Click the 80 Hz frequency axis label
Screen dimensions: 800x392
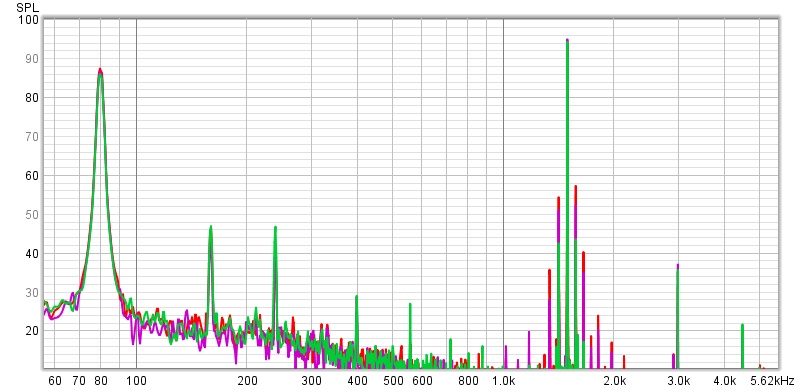coord(100,381)
